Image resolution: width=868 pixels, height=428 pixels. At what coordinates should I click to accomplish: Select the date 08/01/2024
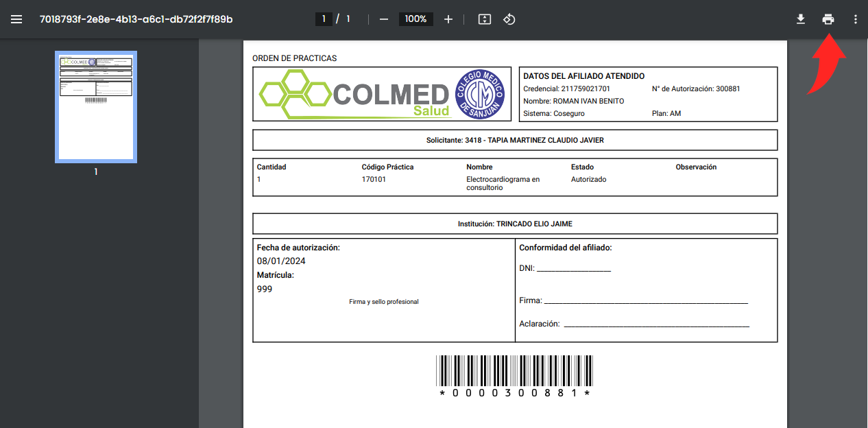pos(281,261)
